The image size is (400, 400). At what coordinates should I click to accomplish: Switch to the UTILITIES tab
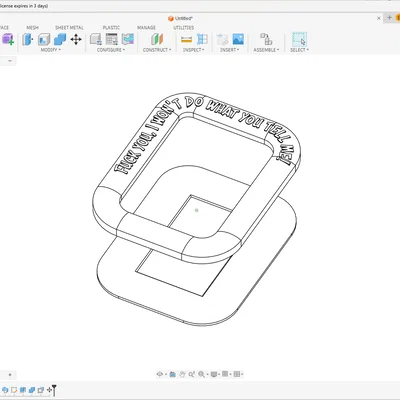184,28
